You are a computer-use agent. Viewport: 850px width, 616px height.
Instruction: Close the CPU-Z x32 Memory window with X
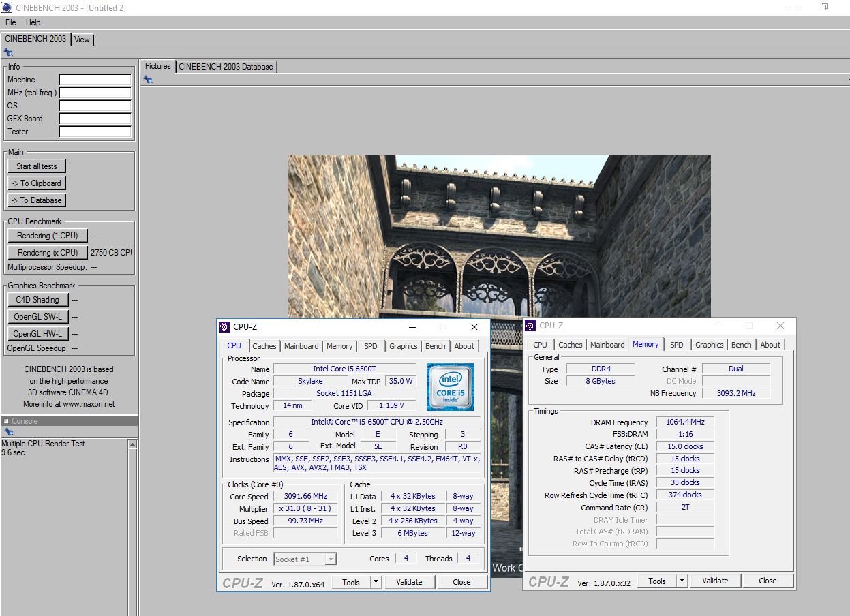[x=780, y=326]
